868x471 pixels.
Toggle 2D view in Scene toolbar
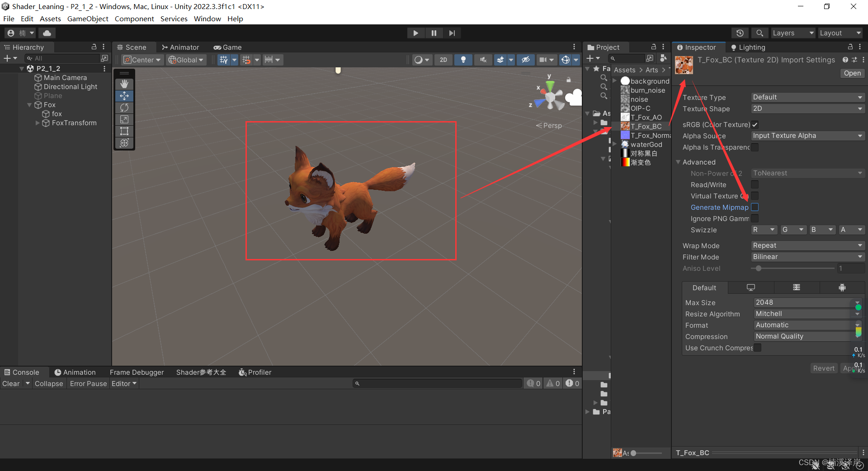point(443,60)
